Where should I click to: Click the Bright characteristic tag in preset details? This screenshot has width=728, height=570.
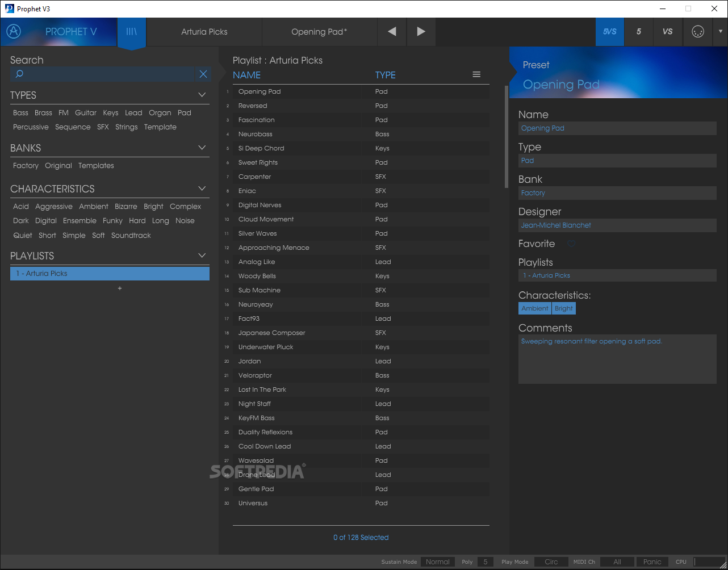click(564, 308)
